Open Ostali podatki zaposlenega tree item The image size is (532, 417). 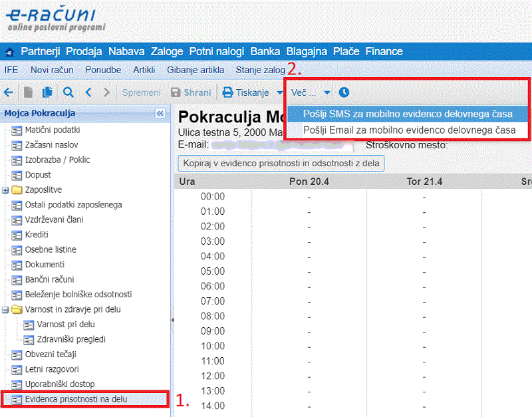(x=73, y=205)
